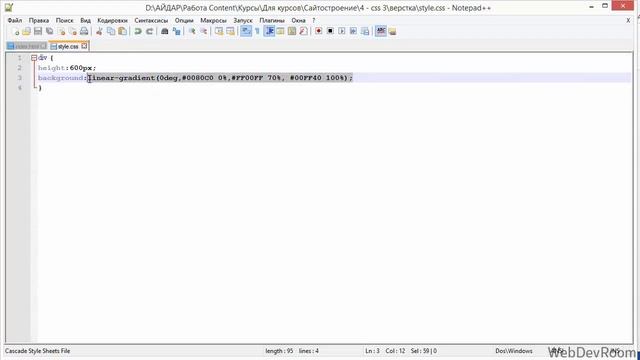Collapse the div block fold marker
Screen dimensions: 640x360
pos(34,58)
